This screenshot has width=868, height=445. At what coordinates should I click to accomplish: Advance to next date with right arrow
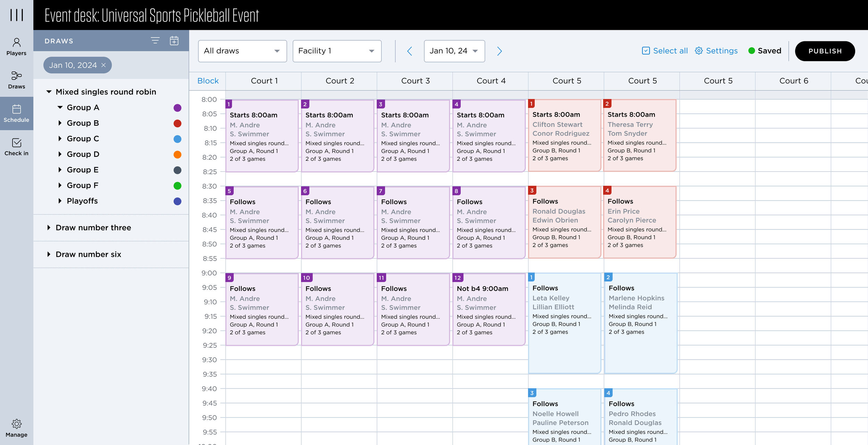click(499, 51)
